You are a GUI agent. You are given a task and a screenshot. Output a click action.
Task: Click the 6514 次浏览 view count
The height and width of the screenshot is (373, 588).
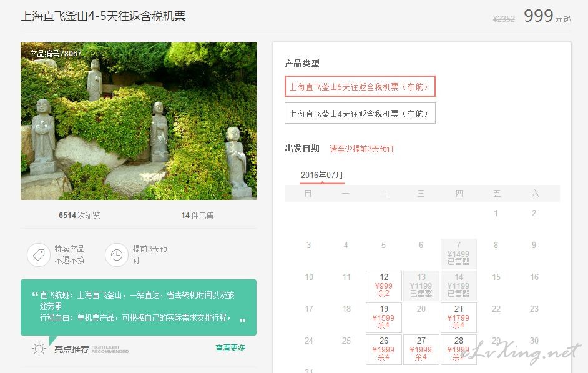point(79,216)
